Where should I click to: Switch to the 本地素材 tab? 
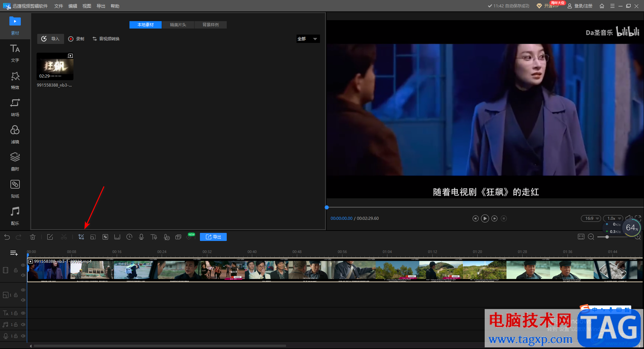(146, 25)
